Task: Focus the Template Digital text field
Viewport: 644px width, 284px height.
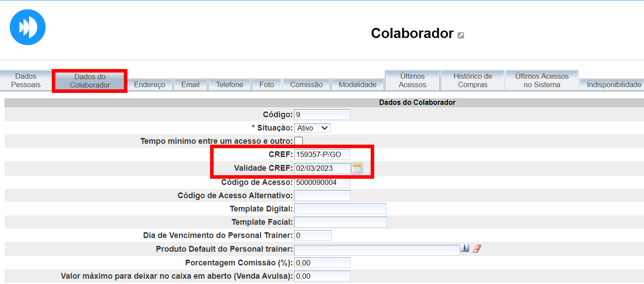Action: click(x=340, y=209)
